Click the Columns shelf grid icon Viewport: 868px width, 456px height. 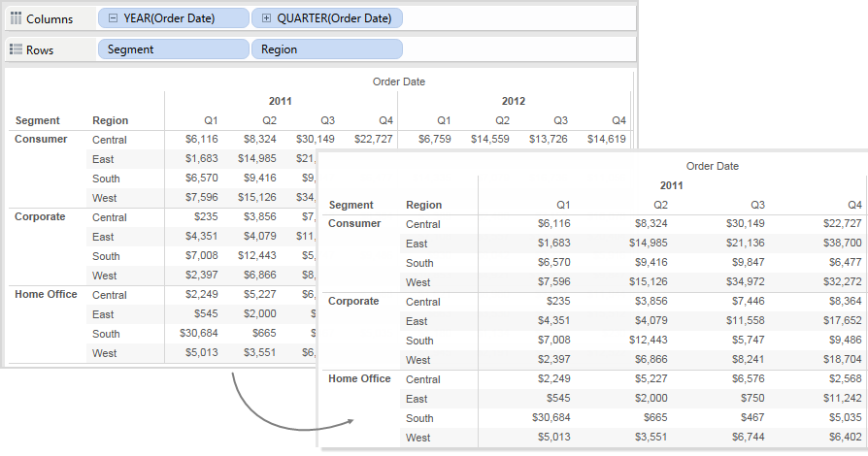(x=17, y=18)
